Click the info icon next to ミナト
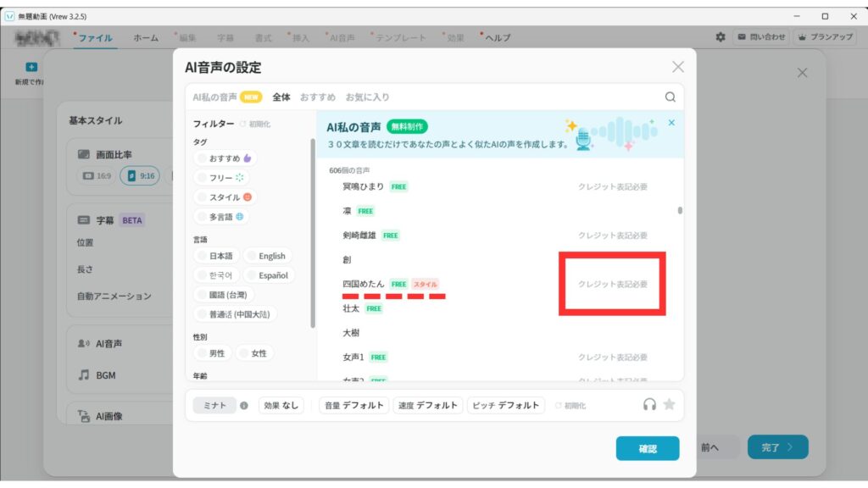Screen dimensions: 868x488 tap(244, 406)
